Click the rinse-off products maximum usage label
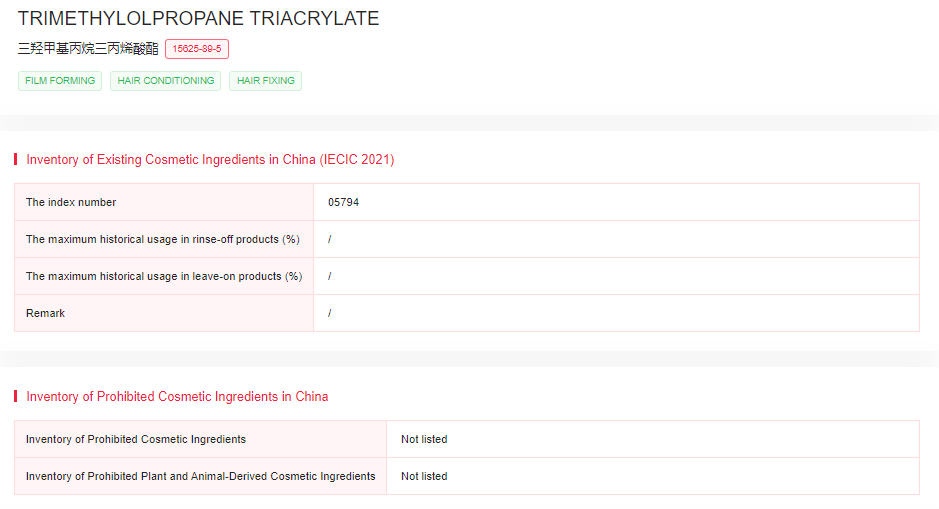 163,239
